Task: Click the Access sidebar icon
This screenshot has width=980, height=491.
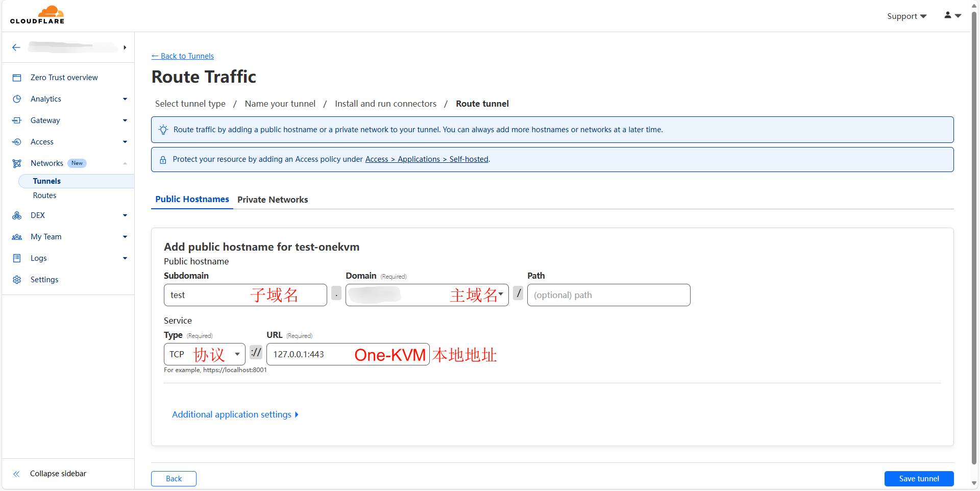Action: pyautogui.click(x=17, y=142)
